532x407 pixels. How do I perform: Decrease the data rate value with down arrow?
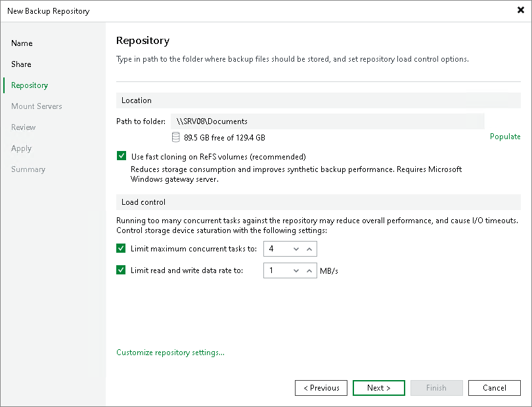296,270
